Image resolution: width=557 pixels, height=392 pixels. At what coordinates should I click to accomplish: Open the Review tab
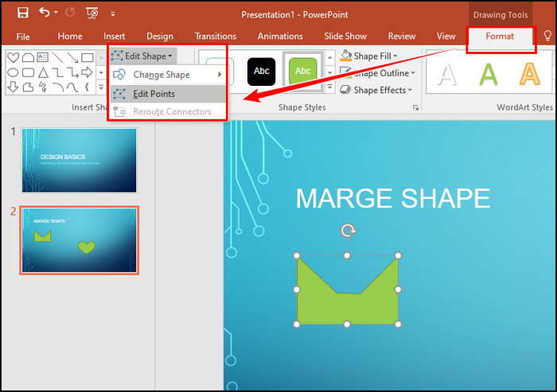click(401, 37)
